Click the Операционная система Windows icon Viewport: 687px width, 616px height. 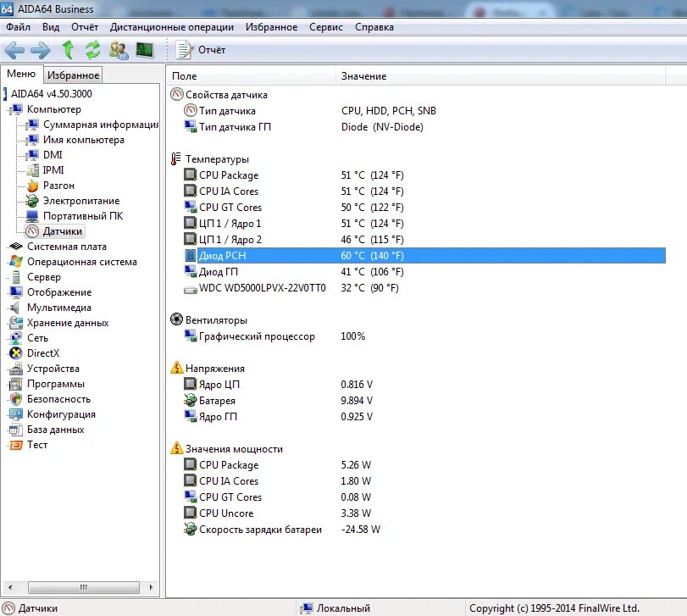[16, 262]
